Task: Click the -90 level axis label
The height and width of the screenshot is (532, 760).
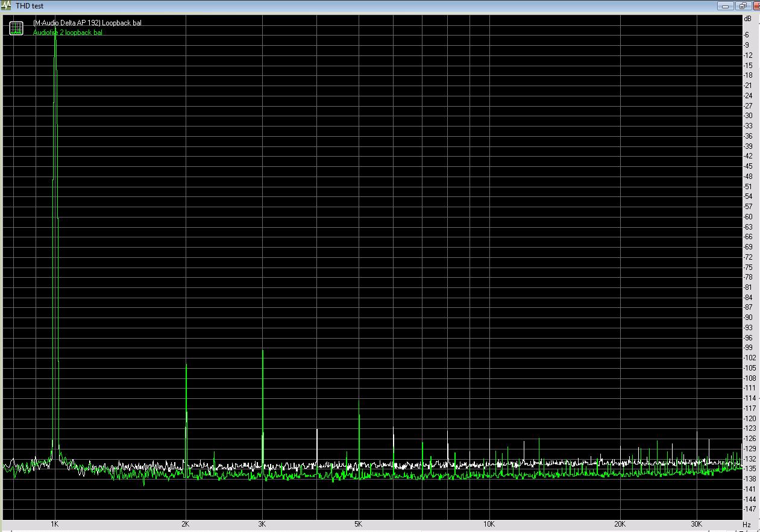Action: (748, 318)
